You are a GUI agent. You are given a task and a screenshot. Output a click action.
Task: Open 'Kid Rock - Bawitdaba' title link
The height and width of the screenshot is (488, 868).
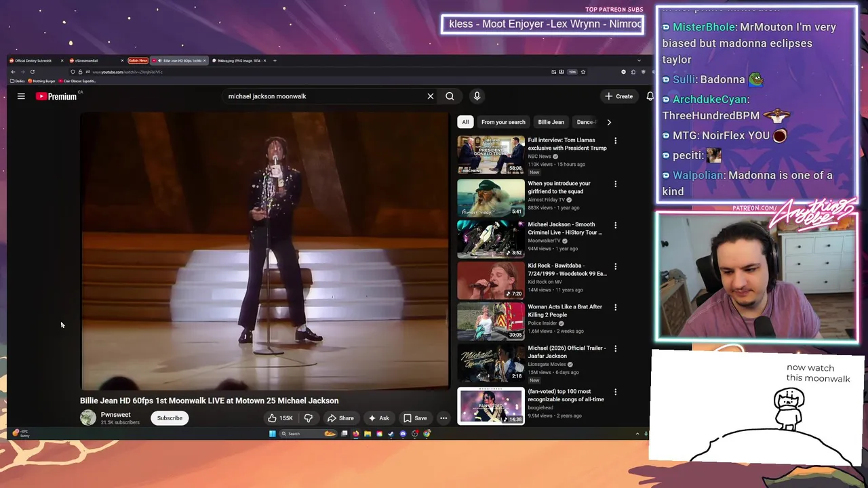click(x=567, y=270)
